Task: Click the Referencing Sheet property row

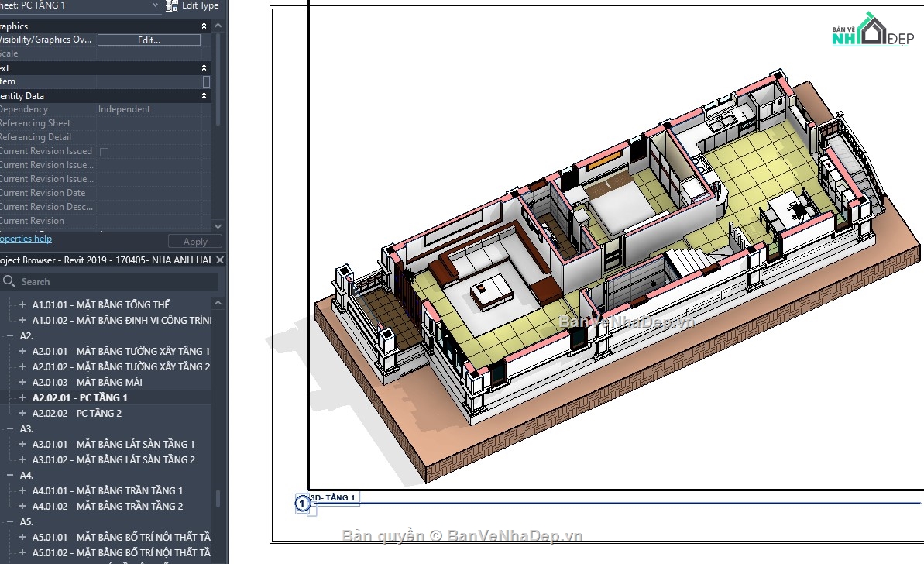Action: pyautogui.click(x=105, y=123)
